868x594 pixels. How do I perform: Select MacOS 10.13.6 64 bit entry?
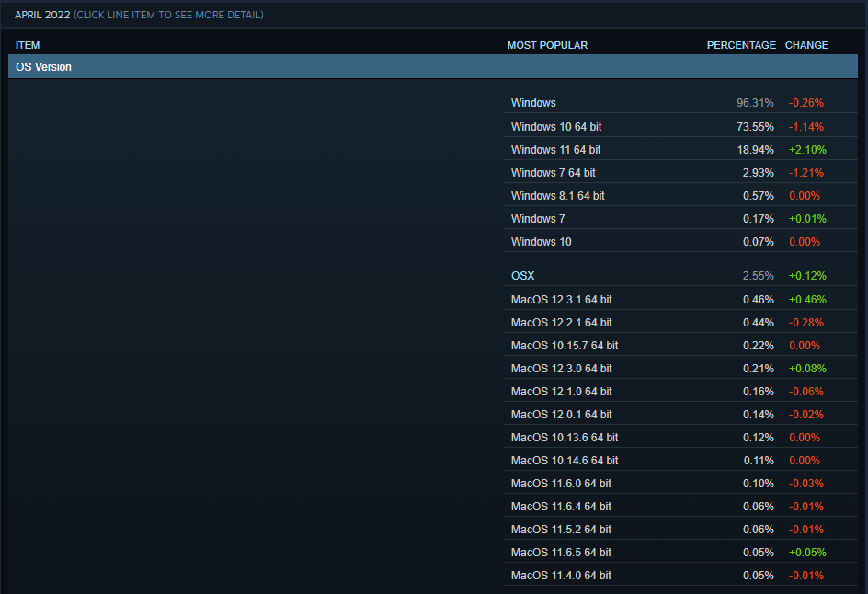pos(680,438)
